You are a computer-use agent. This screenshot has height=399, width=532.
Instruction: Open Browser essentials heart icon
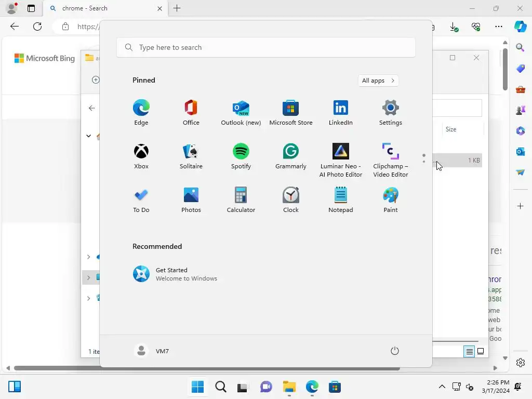[476, 27]
